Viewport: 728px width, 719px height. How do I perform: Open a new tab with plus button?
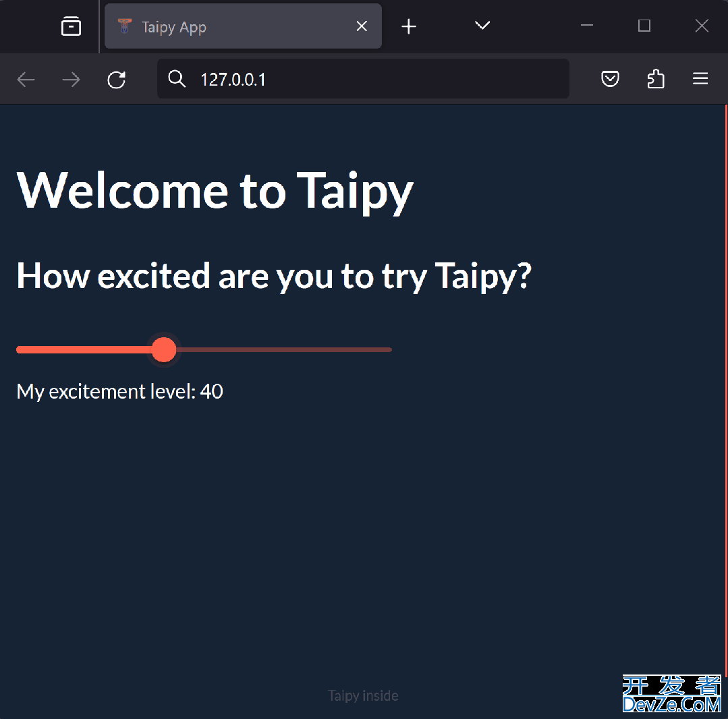(409, 26)
